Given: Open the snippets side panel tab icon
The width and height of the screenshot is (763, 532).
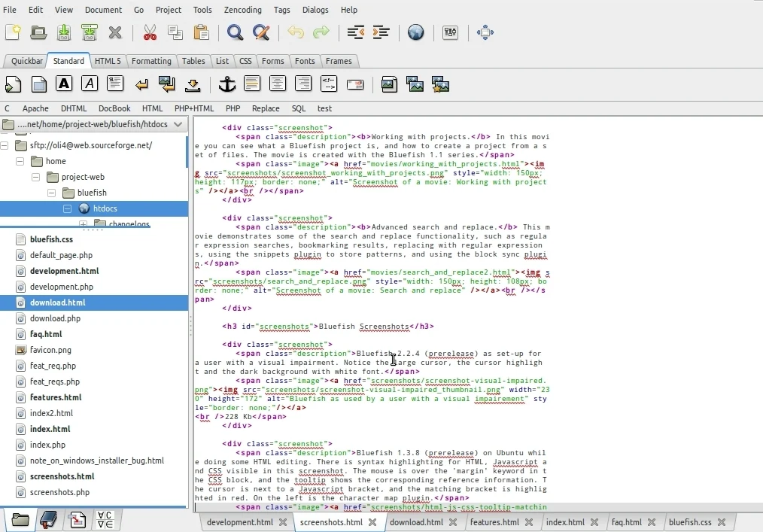Looking at the screenshot, I should click(x=77, y=520).
